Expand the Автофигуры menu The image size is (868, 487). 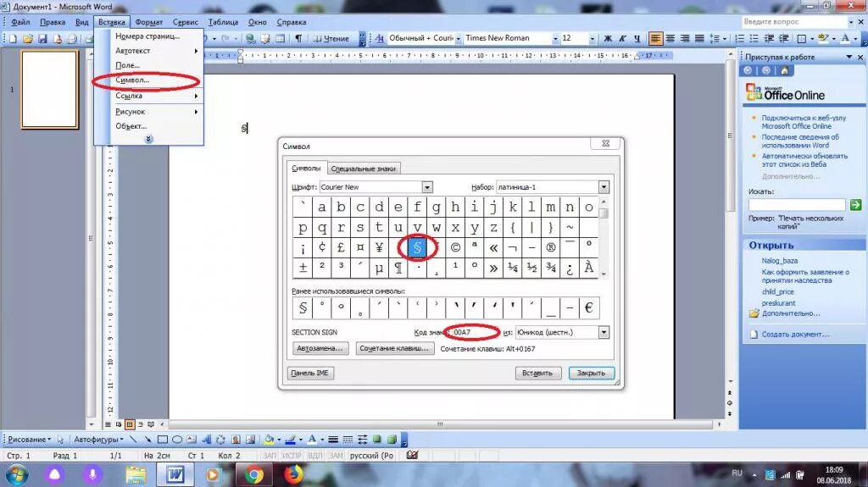[x=98, y=440]
